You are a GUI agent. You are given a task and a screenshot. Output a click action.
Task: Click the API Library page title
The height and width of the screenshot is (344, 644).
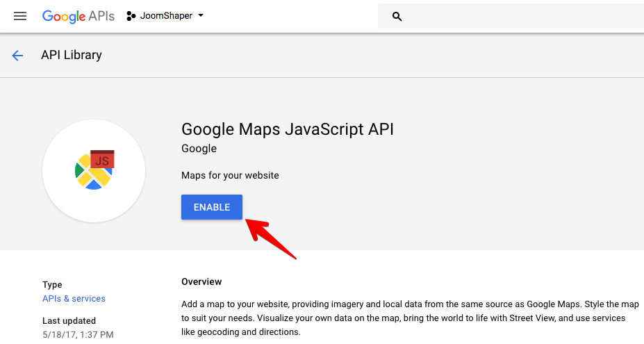click(72, 56)
